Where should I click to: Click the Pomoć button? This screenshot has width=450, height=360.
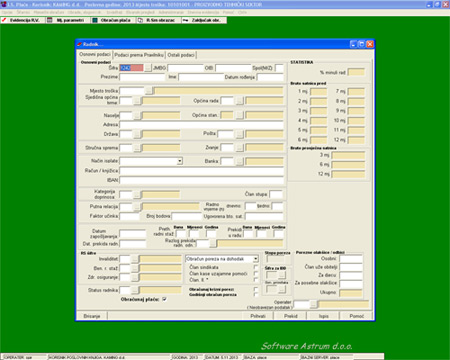[x=356, y=316]
